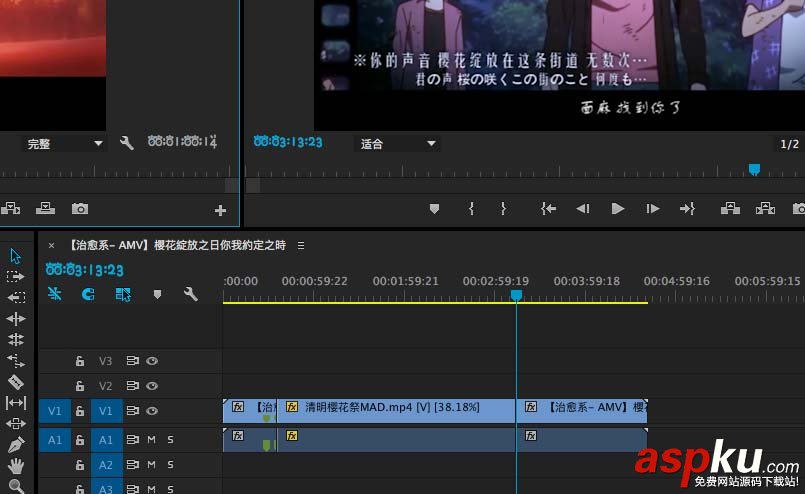805x494 pixels.
Task: Close the sequence tab
Action: pyautogui.click(x=51, y=245)
